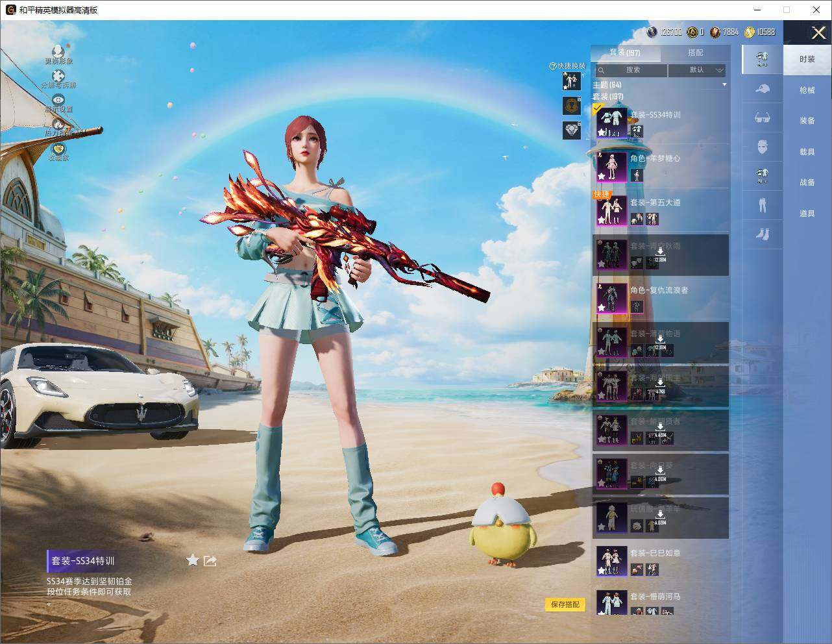Screen dimensions: 832x644
Task: Click the small part icon under 角色-羊梦糖心
Action: (636, 176)
